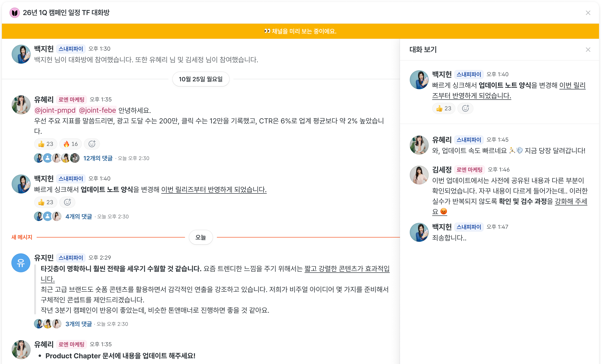Click the 스내피파이 badge next to 유지민

(x=71, y=257)
